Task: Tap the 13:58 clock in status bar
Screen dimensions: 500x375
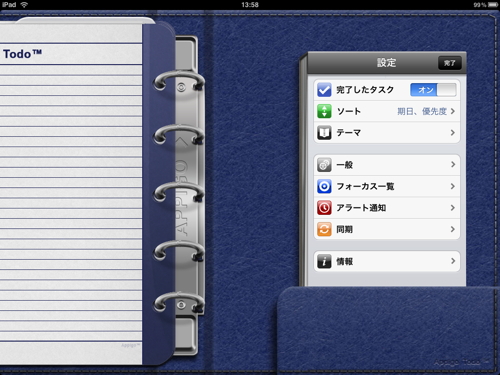Action: pos(250,5)
